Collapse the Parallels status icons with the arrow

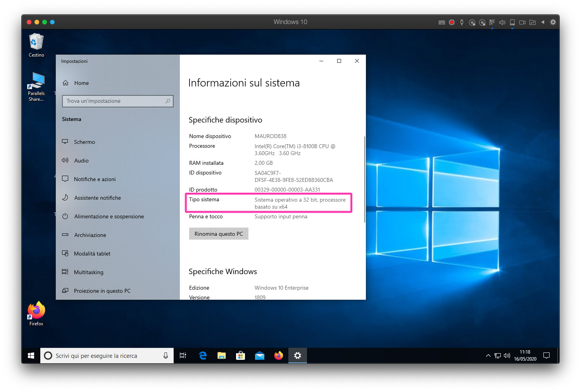coord(543,22)
